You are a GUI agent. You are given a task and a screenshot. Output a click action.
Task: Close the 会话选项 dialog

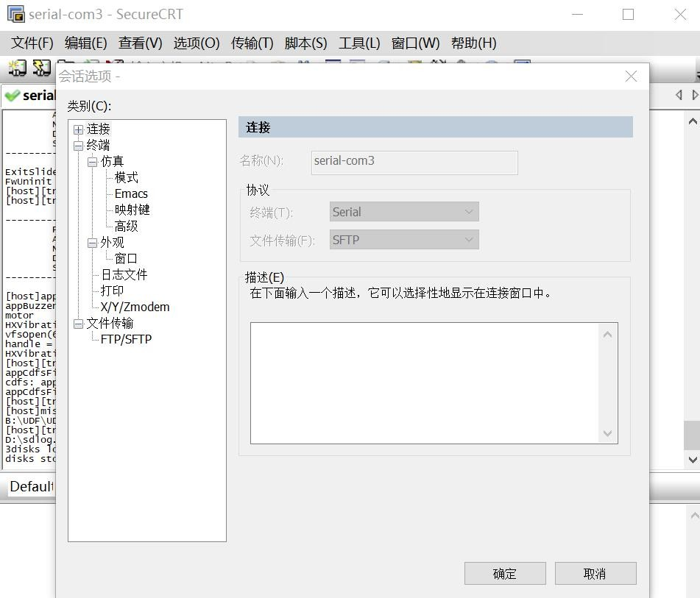tap(631, 76)
